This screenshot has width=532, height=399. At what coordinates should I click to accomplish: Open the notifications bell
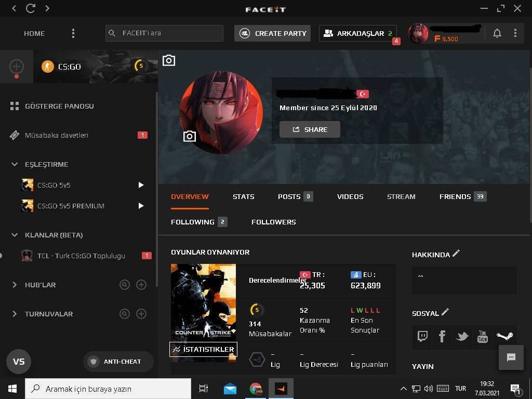point(497,33)
